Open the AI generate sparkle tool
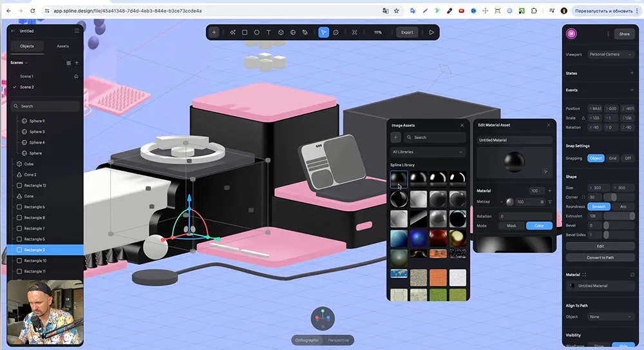 [x=232, y=32]
